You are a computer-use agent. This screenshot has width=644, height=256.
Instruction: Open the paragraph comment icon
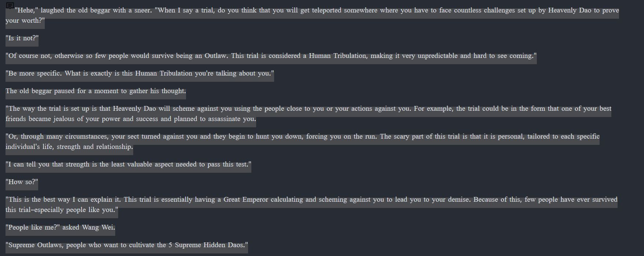pos(10,6)
